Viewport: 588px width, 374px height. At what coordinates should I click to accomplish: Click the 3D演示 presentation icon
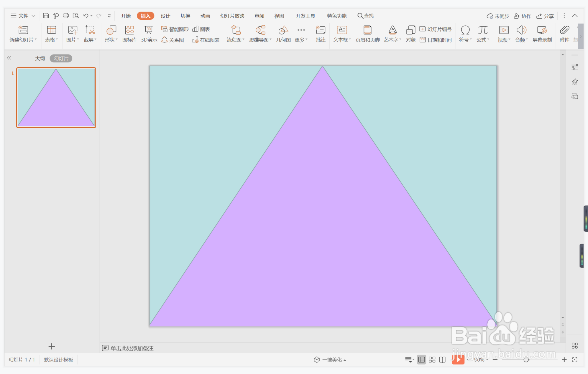coord(149,34)
